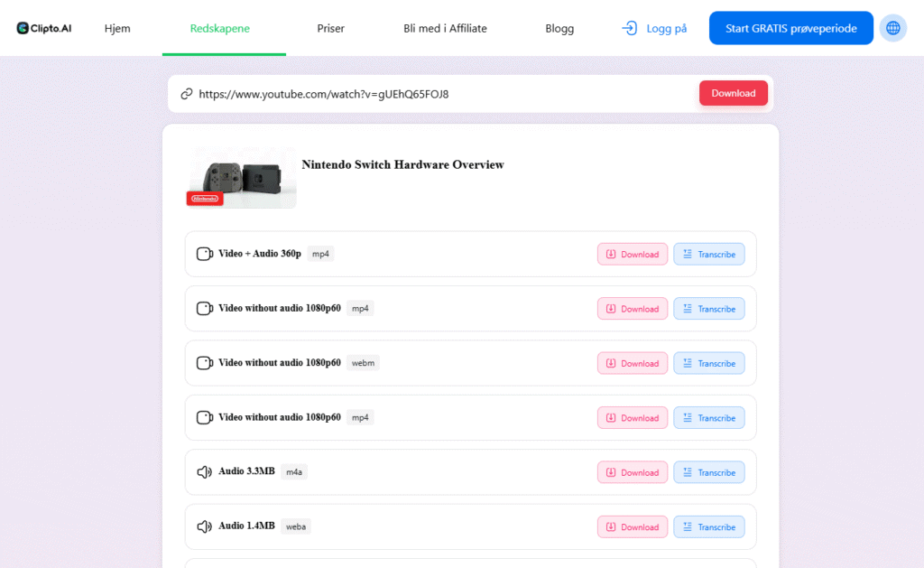Image resolution: width=924 pixels, height=568 pixels.
Task: Click the Logg på login arrow icon
Action: point(630,28)
